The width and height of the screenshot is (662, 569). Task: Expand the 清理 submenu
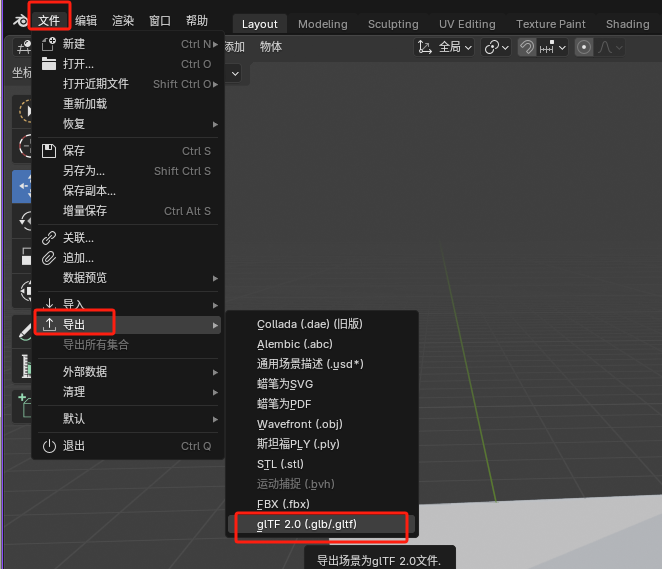click(x=128, y=392)
